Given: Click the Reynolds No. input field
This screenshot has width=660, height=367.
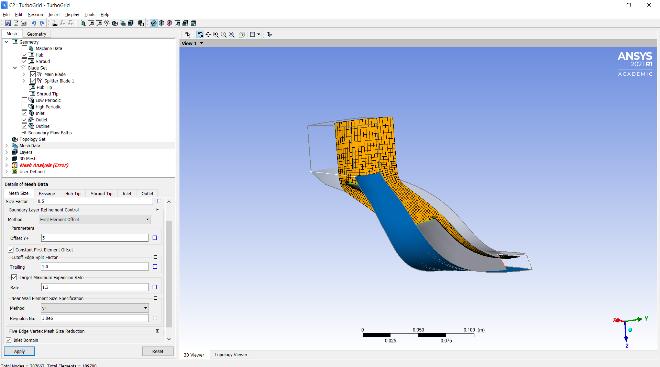Looking at the screenshot, I should [x=95, y=319].
